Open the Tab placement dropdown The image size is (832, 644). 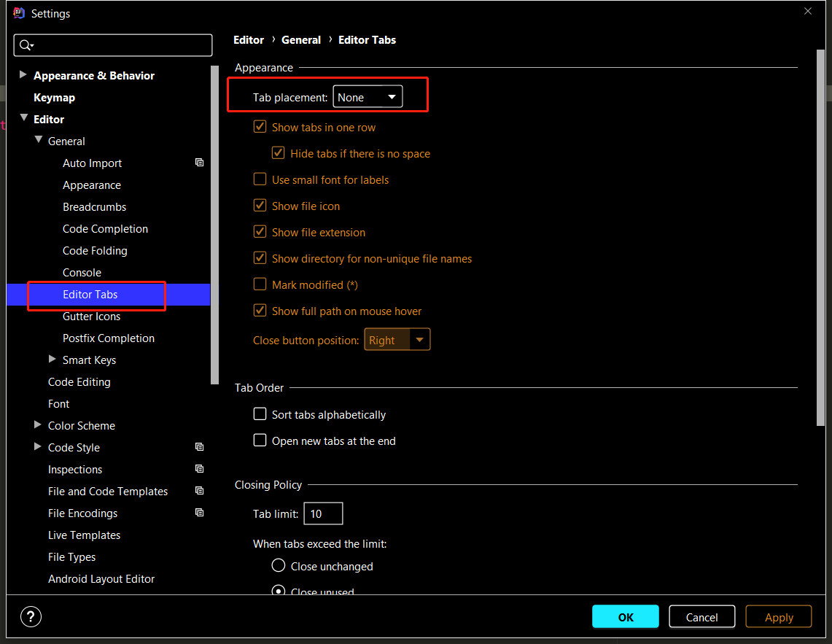[x=368, y=97]
